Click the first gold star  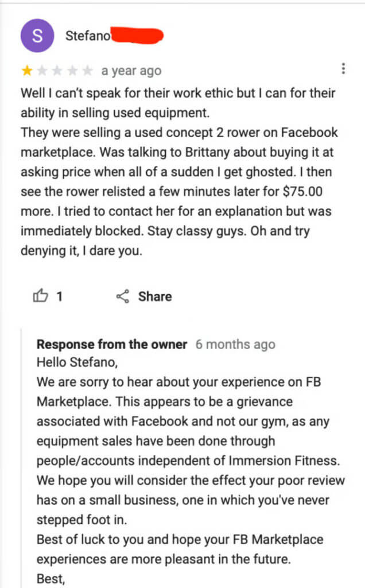27,70
